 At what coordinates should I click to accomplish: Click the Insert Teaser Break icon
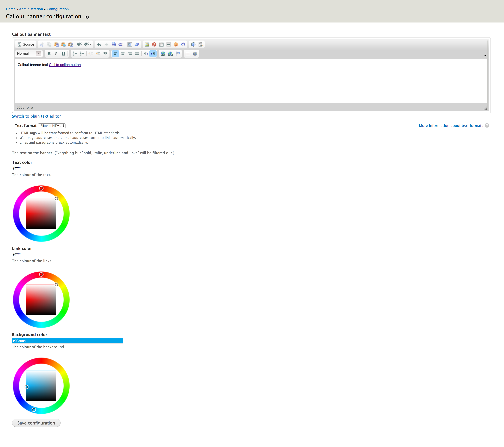pos(188,54)
